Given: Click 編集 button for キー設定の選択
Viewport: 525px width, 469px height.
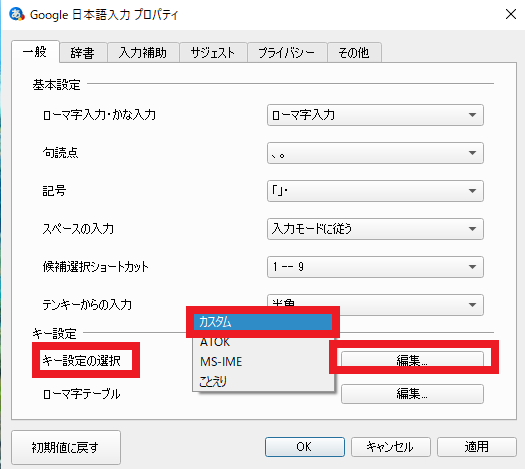Looking at the screenshot, I should click(412, 361).
